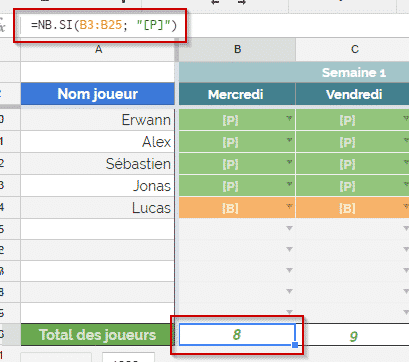Select the Nom joueur header cell

98,94
